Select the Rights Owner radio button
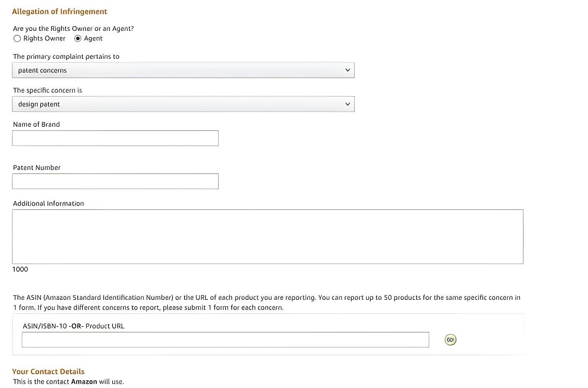The width and height of the screenshot is (588, 388). tap(17, 39)
